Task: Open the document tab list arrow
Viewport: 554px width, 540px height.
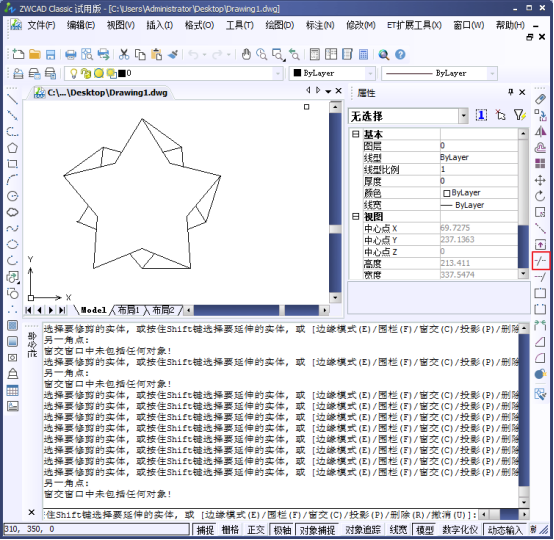Action: [328, 92]
